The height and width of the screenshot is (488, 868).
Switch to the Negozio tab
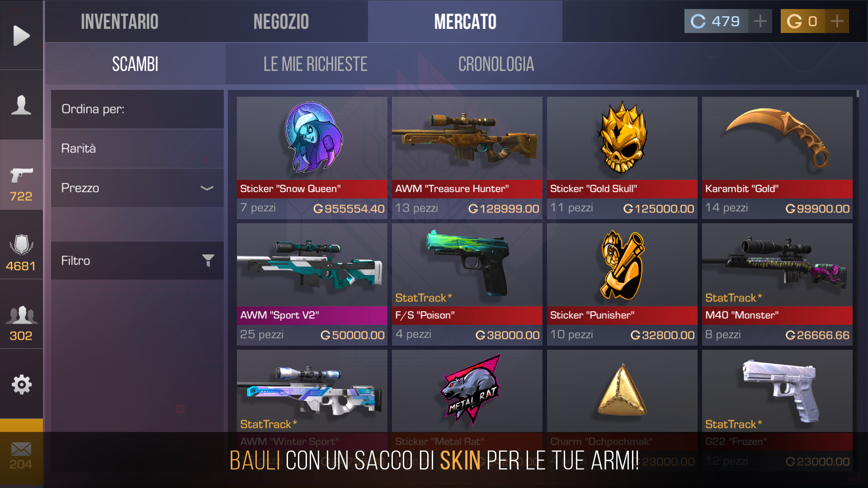[x=281, y=21]
